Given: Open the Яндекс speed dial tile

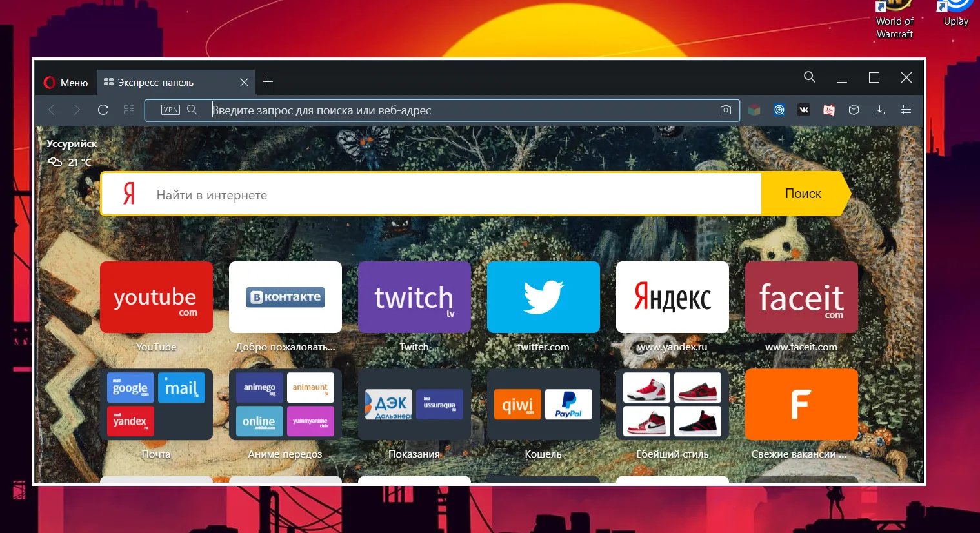Looking at the screenshot, I should click(x=672, y=297).
